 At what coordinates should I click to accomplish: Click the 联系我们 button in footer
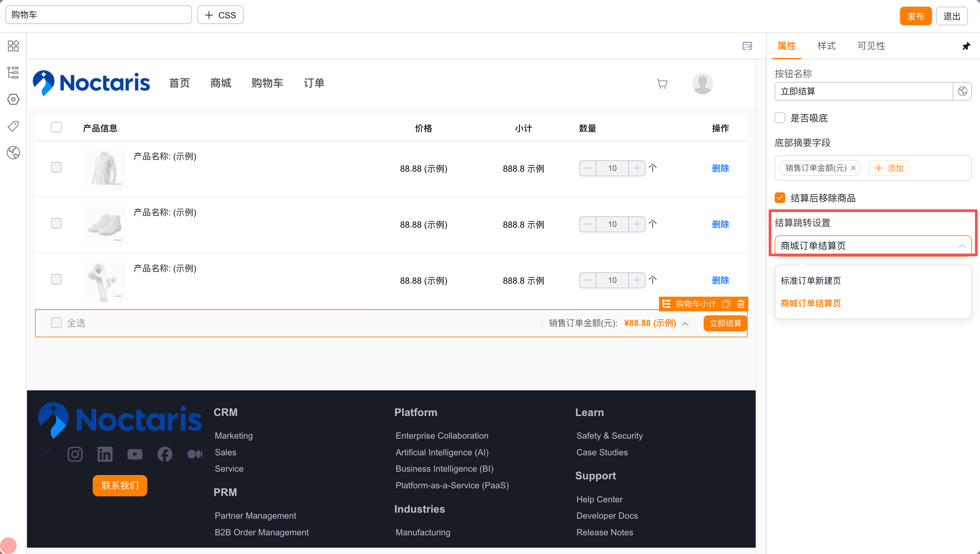tap(120, 486)
